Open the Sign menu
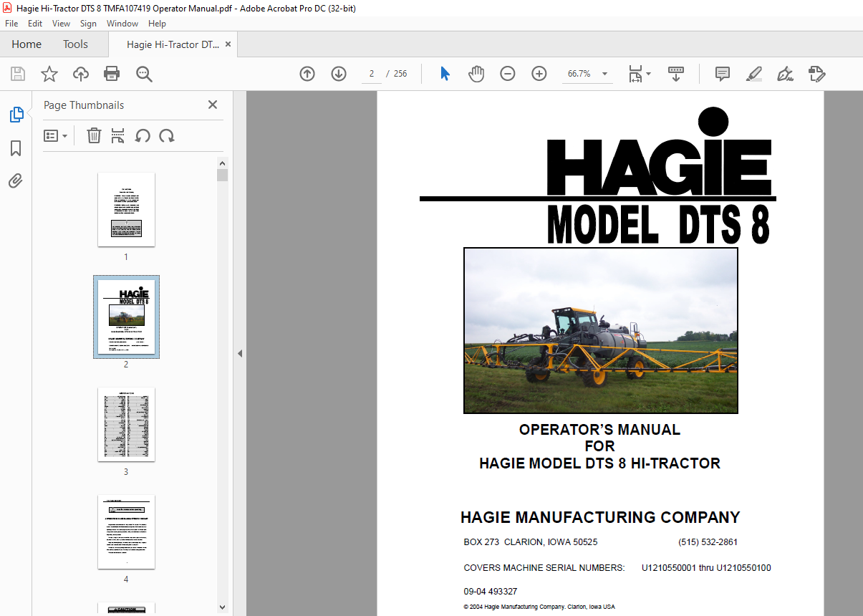 (88, 24)
